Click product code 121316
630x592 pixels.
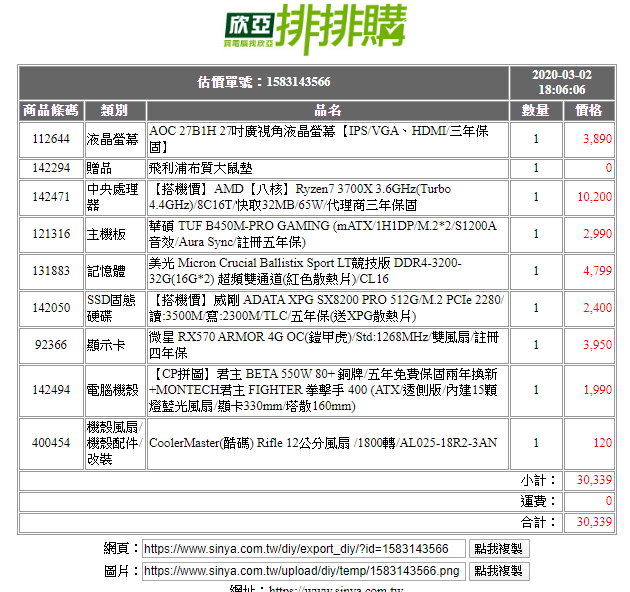[x=51, y=234]
